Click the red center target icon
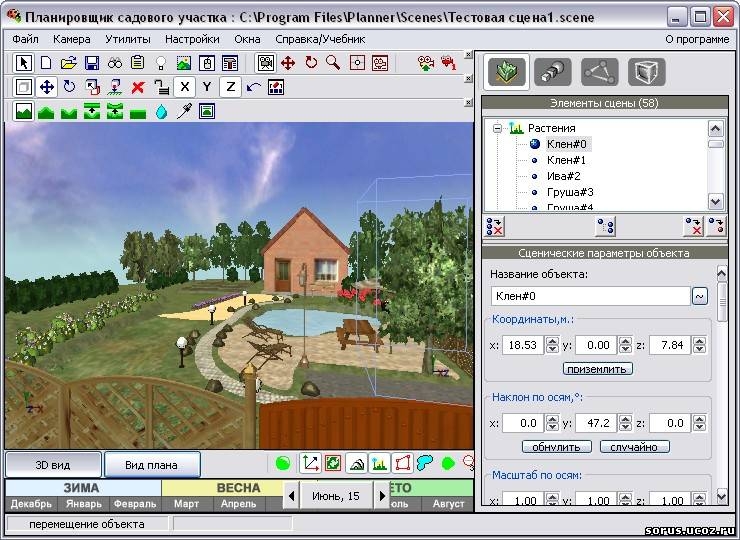Screen dimensions: 740x540 click(x=357, y=63)
